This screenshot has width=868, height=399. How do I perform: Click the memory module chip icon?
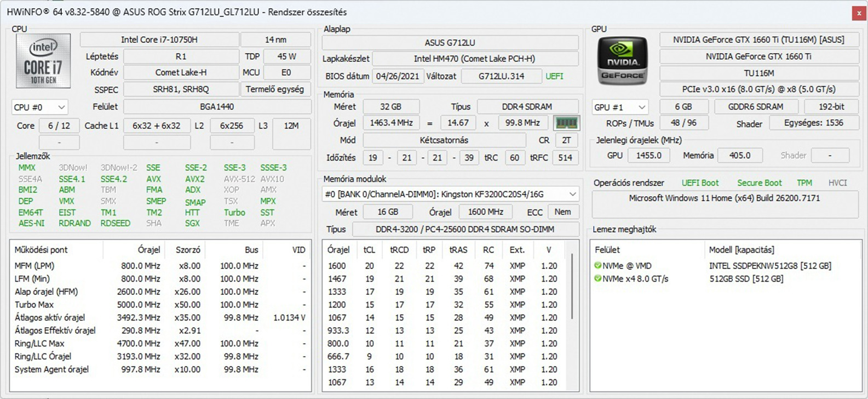tap(566, 123)
